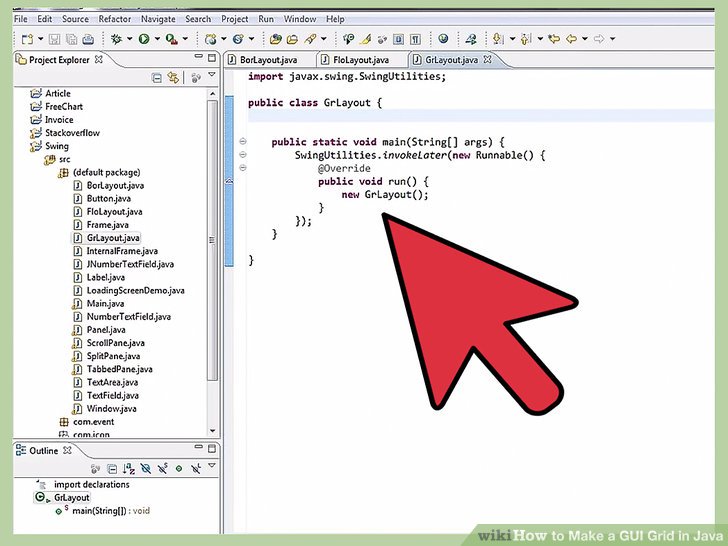
Task: Click the highlighted empty line in GrLayout class
Action: [481, 116]
